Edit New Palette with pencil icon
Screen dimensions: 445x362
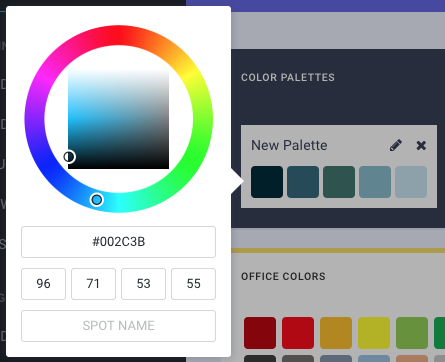396,145
